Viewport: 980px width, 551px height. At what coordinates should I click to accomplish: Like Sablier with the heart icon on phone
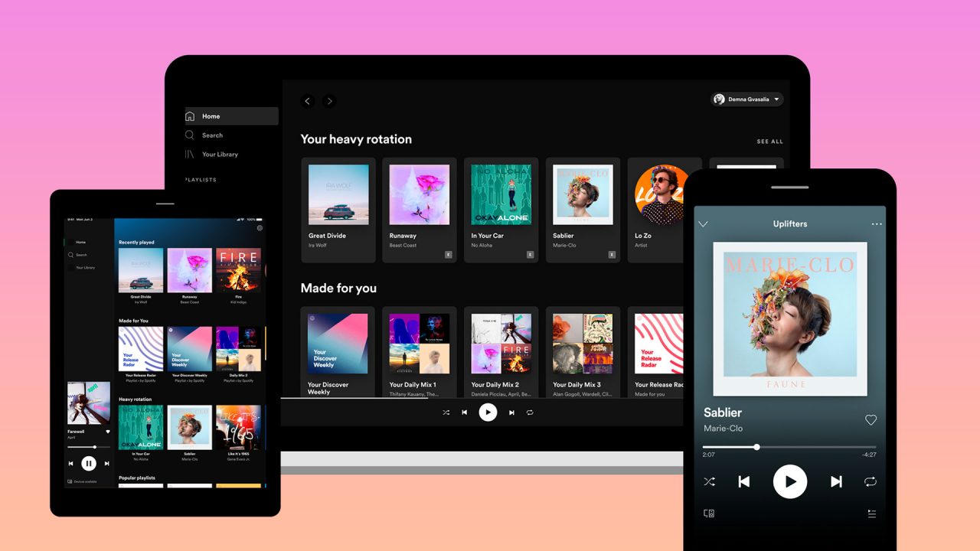coord(871,420)
